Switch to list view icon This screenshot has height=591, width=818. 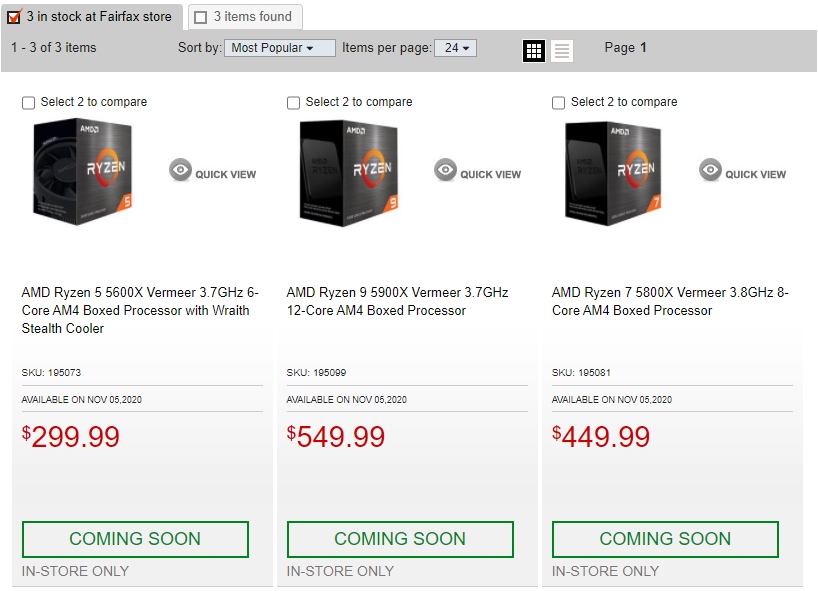[x=562, y=51]
